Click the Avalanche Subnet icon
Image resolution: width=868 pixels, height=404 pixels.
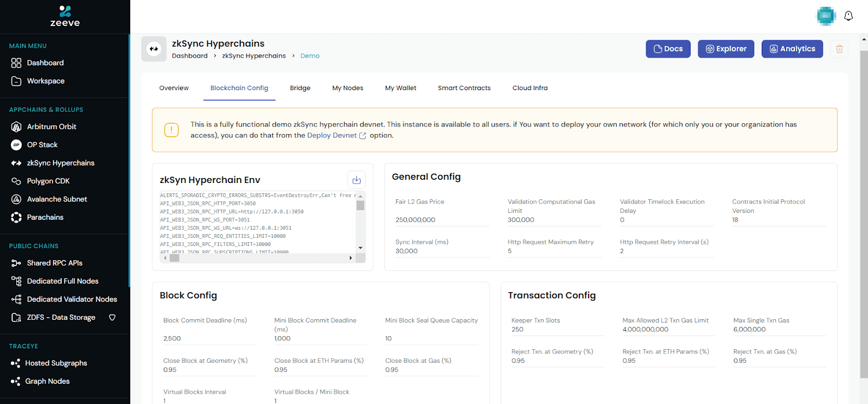tap(16, 199)
